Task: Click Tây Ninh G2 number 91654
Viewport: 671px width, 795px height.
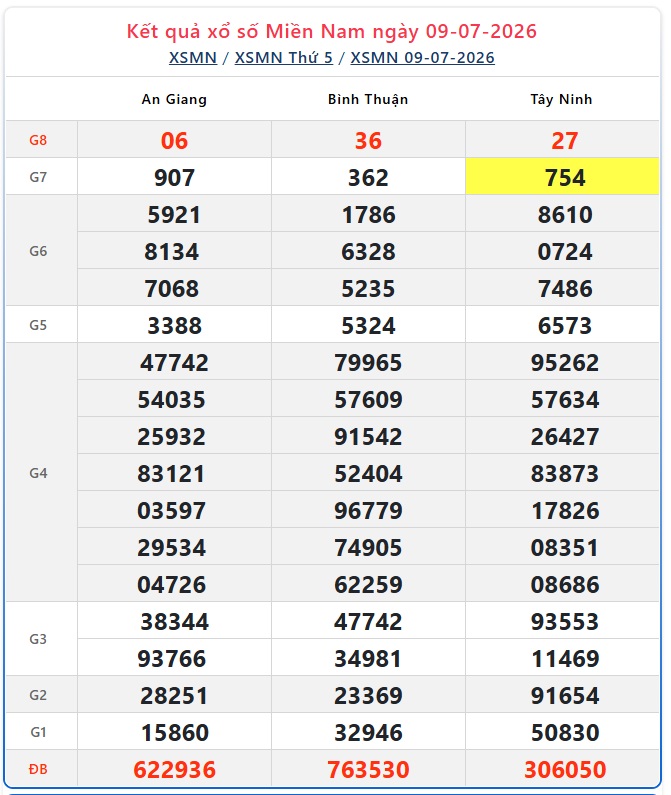Action: click(x=565, y=695)
